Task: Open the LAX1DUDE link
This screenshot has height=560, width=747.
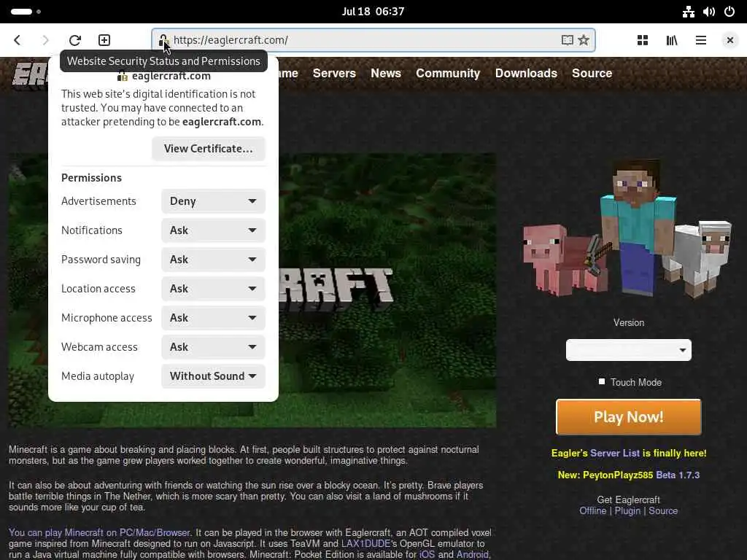Action: (x=366, y=544)
